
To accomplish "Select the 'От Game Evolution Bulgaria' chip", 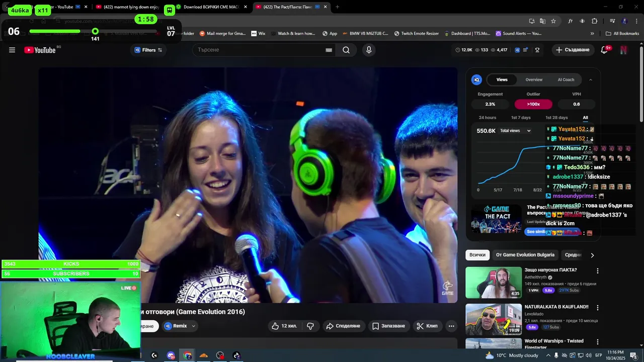I will 525,255.
